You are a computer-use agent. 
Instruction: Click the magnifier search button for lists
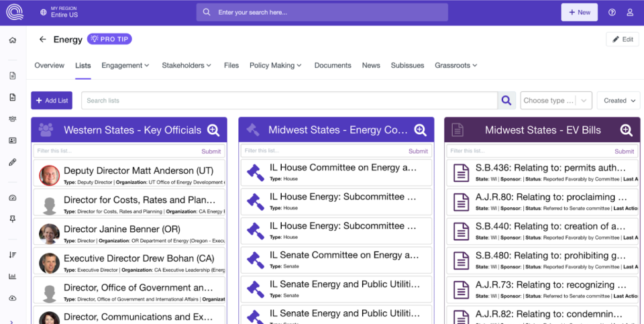tap(506, 101)
